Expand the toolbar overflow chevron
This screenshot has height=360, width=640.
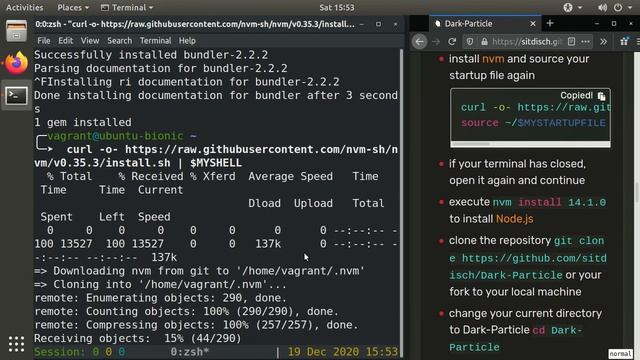[x=604, y=42]
